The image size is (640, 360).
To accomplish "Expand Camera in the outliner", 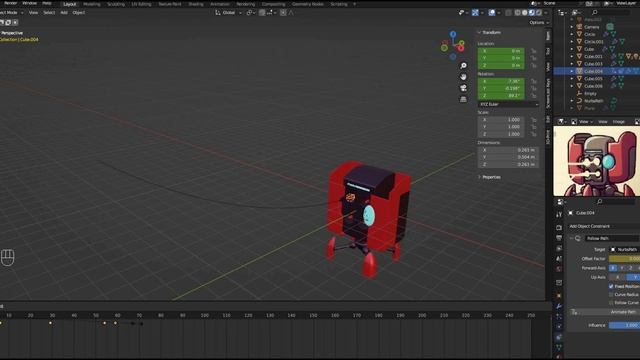I will [572, 27].
